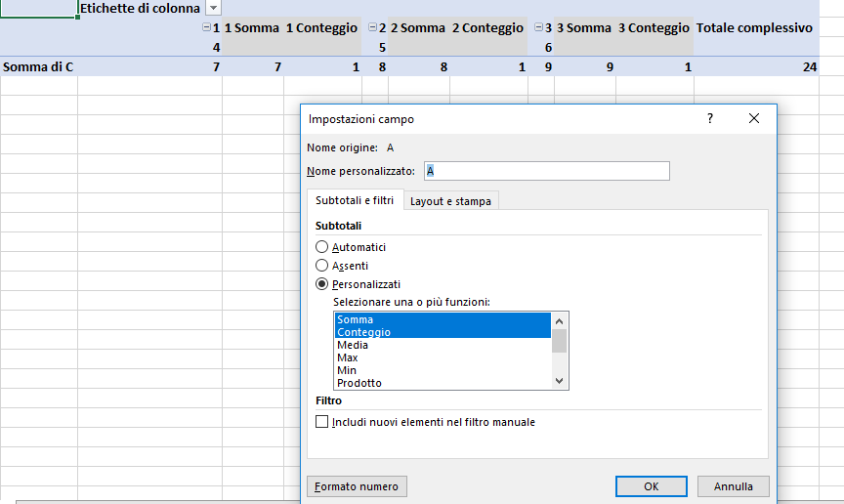Select the Automatici subtotals radio button
This screenshot has height=504, width=844.
[x=322, y=247]
